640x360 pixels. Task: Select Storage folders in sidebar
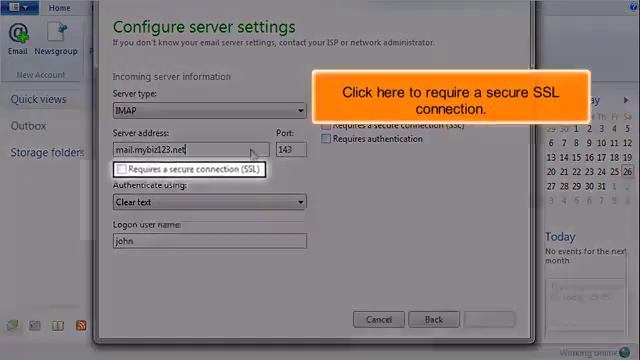coord(47,152)
